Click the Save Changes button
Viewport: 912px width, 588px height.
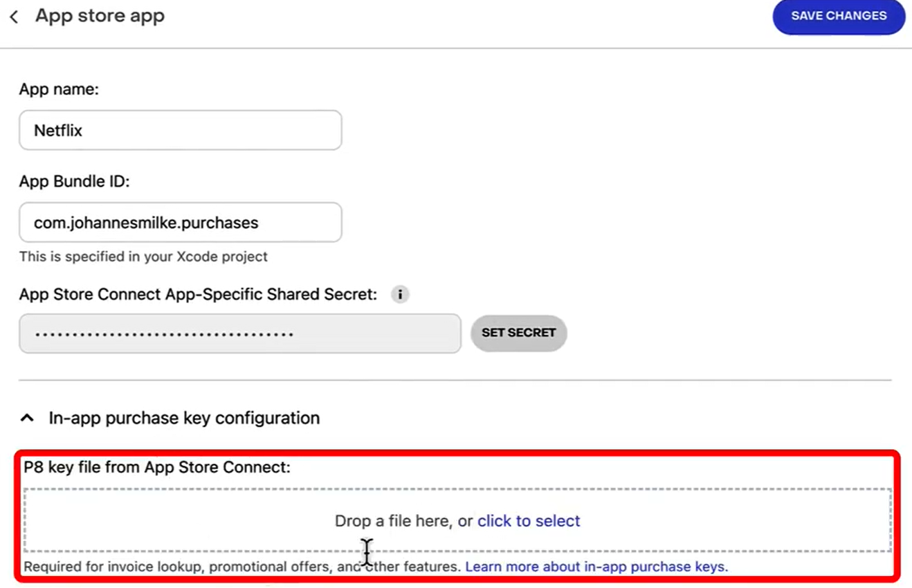839,16
